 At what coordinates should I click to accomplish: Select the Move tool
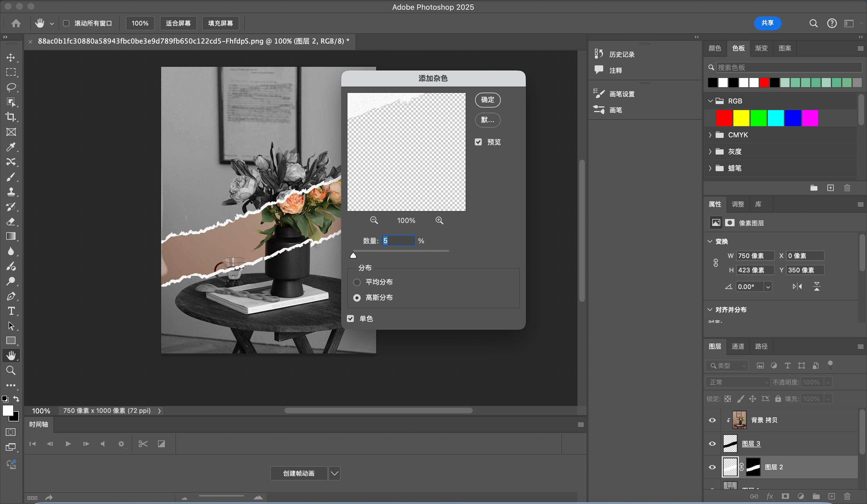11,57
